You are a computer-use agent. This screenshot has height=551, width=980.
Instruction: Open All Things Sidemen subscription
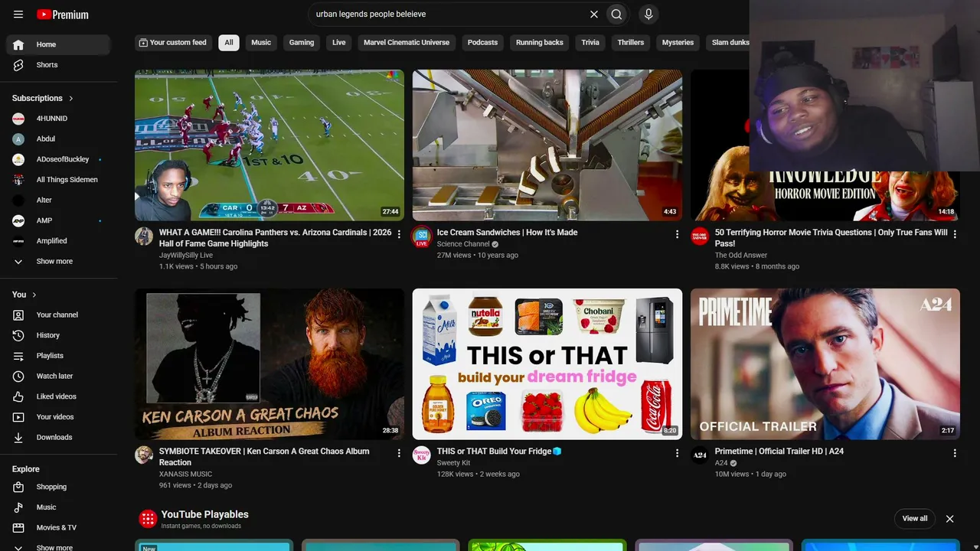58,180
